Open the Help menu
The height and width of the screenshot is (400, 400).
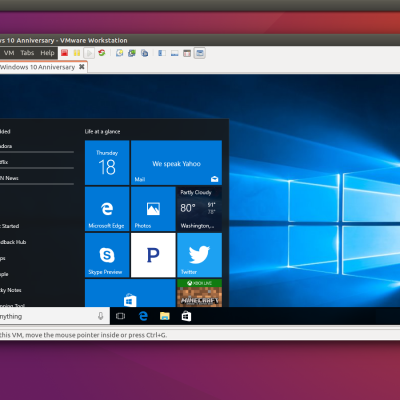point(47,53)
